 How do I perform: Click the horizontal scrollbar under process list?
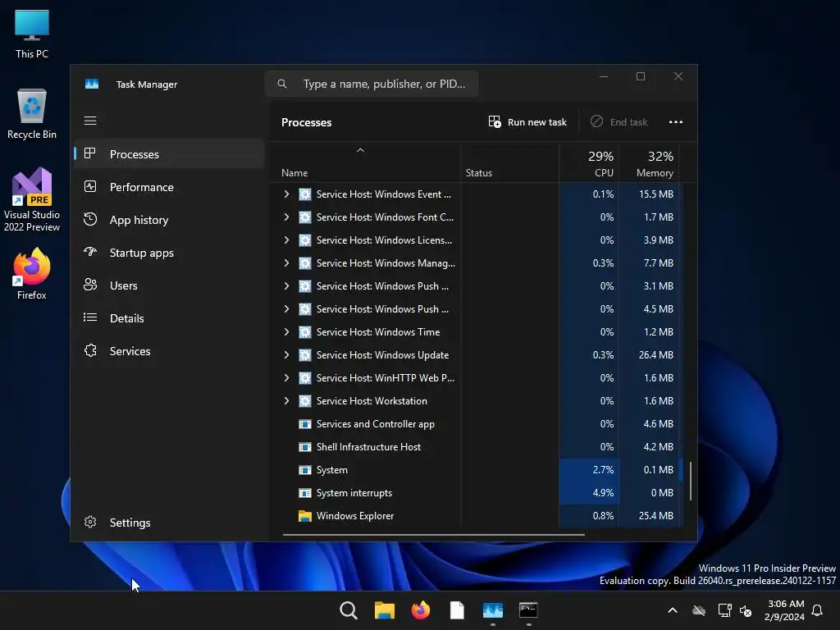(433, 534)
